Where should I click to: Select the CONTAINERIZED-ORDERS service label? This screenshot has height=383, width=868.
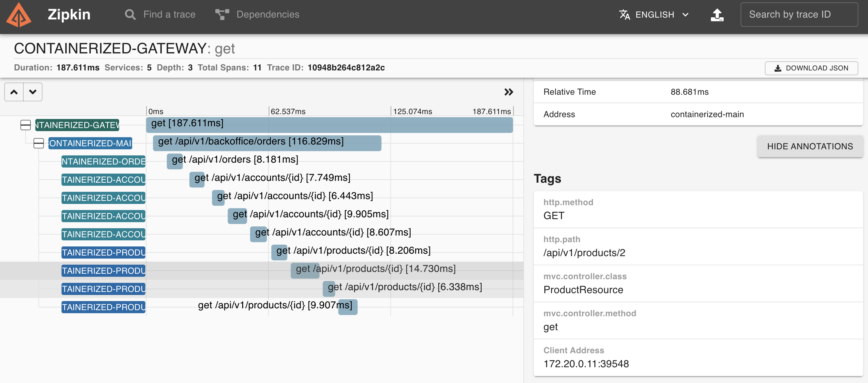[103, 161]
